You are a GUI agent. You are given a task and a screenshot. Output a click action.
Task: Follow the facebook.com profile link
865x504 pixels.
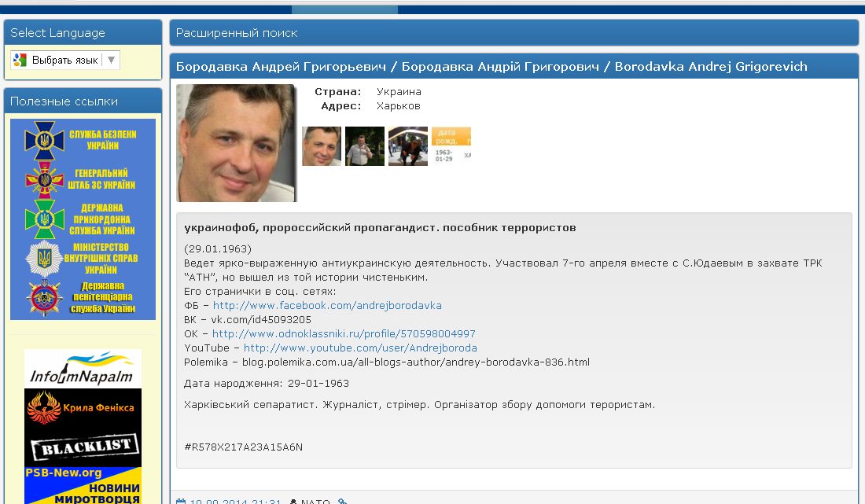point(327,306)
